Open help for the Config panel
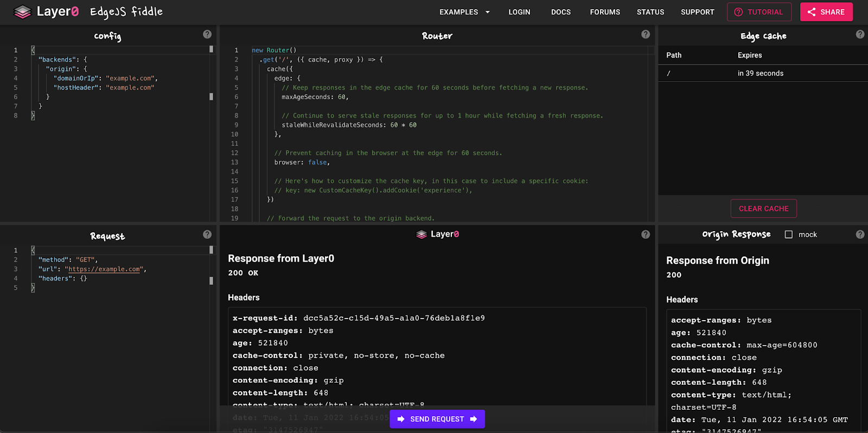 [x=207, y=34]
